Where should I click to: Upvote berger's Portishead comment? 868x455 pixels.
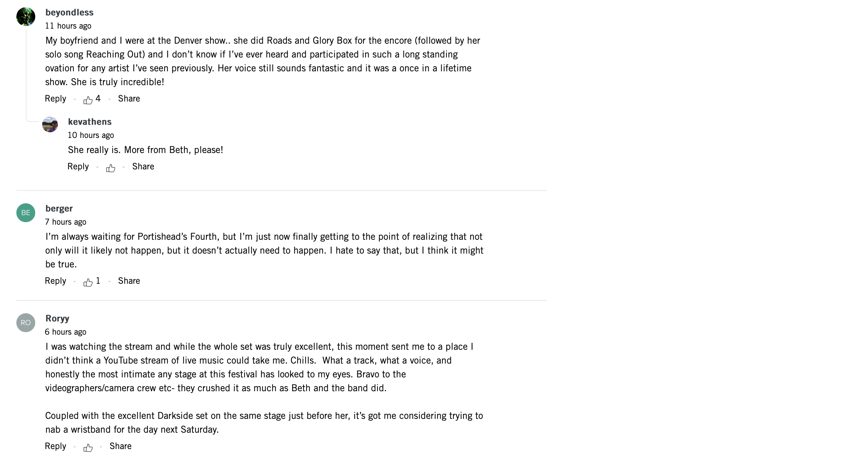click(x=88, y=282)
